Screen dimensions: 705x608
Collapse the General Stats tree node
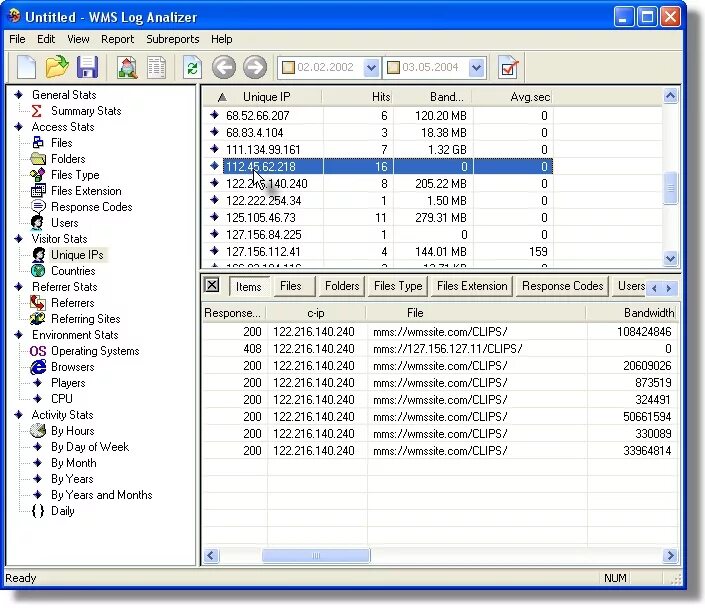point(19,95)
